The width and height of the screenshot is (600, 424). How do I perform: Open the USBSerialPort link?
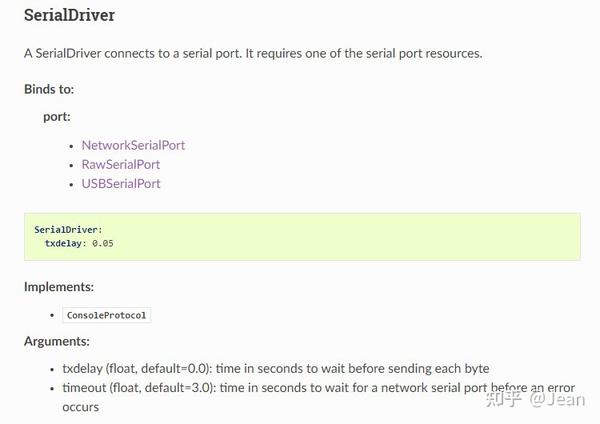(120, 183)
